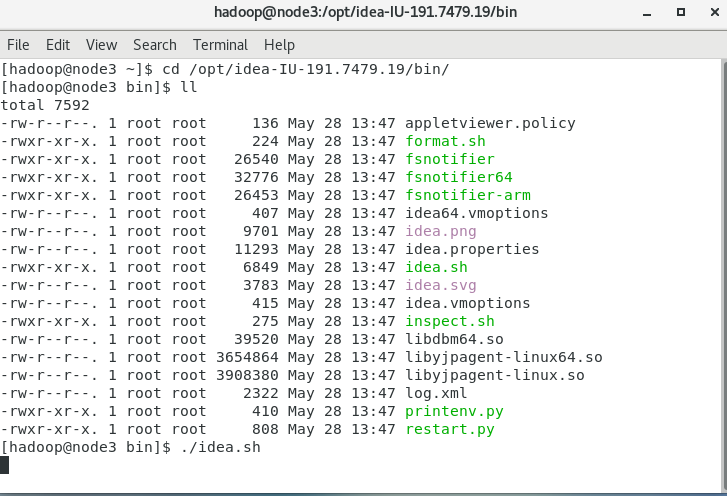This screenshot has height=496, width=727.
Task: Select the green idea.sh file name
Action: 436,267
